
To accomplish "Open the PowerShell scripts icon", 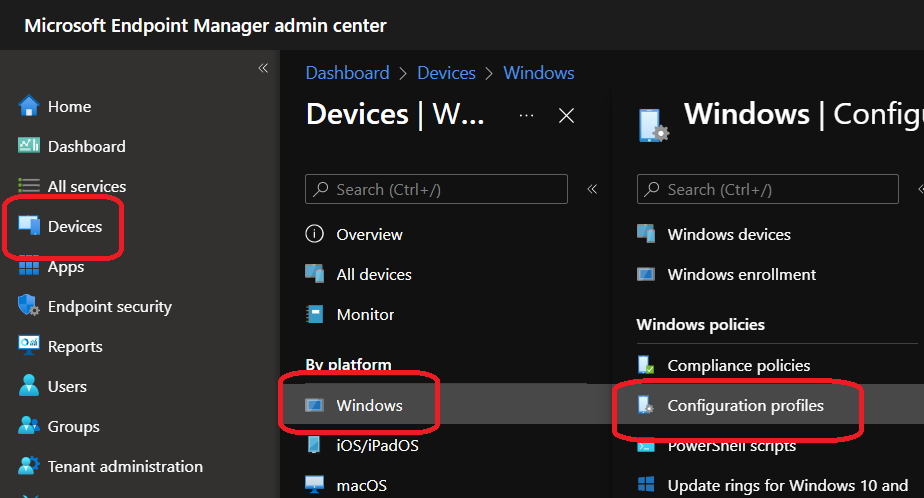I will click(x=646, y=446).
